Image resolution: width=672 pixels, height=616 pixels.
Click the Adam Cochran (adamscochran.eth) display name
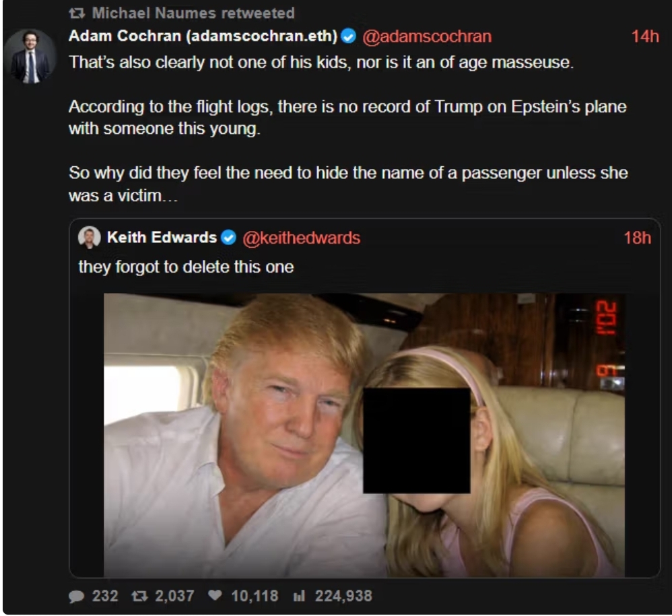pyautogui.click(x=203, y=36)
